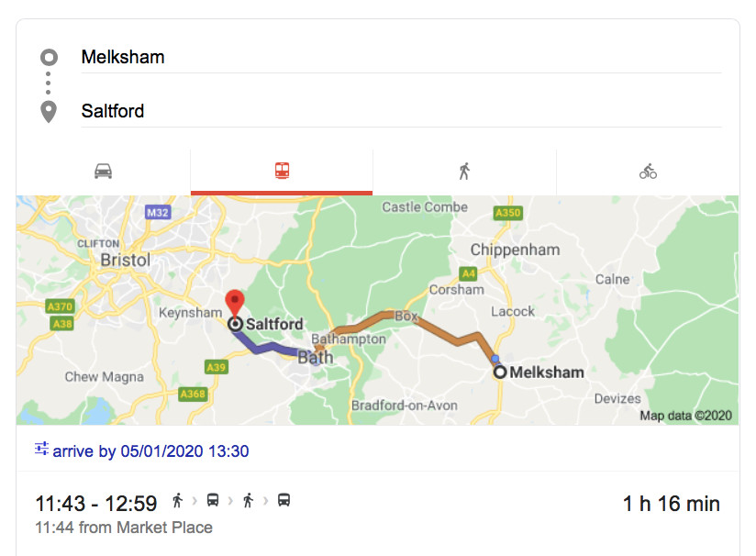Click the Melksham origin circle marker on map
This screenshot has width=756, height=556.
pos(500,373)
